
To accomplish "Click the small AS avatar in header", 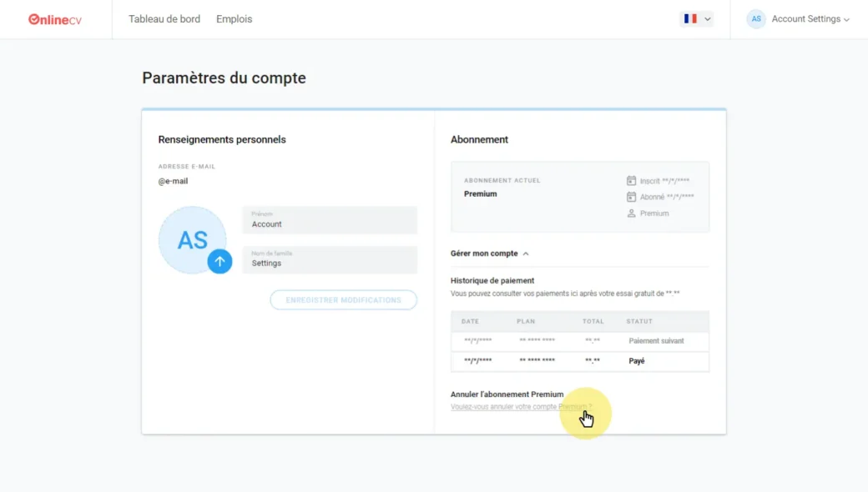I will click(x=756, y=19).
